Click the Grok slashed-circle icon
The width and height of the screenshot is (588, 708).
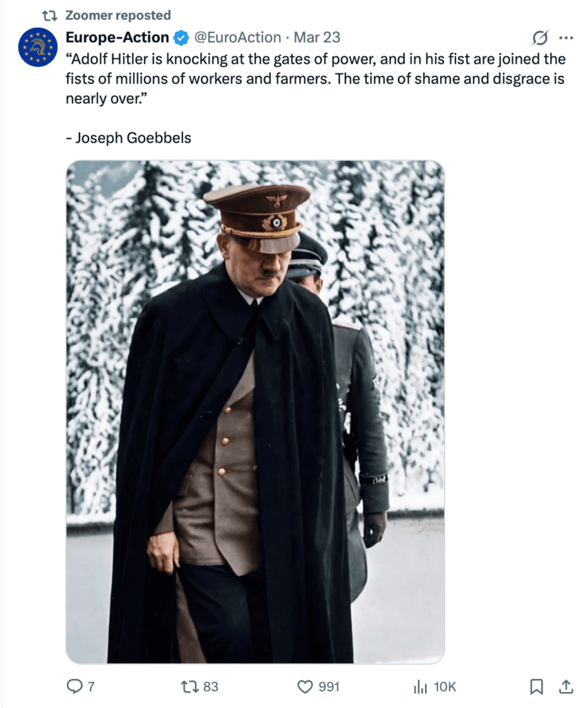click(x=540, y=38)
